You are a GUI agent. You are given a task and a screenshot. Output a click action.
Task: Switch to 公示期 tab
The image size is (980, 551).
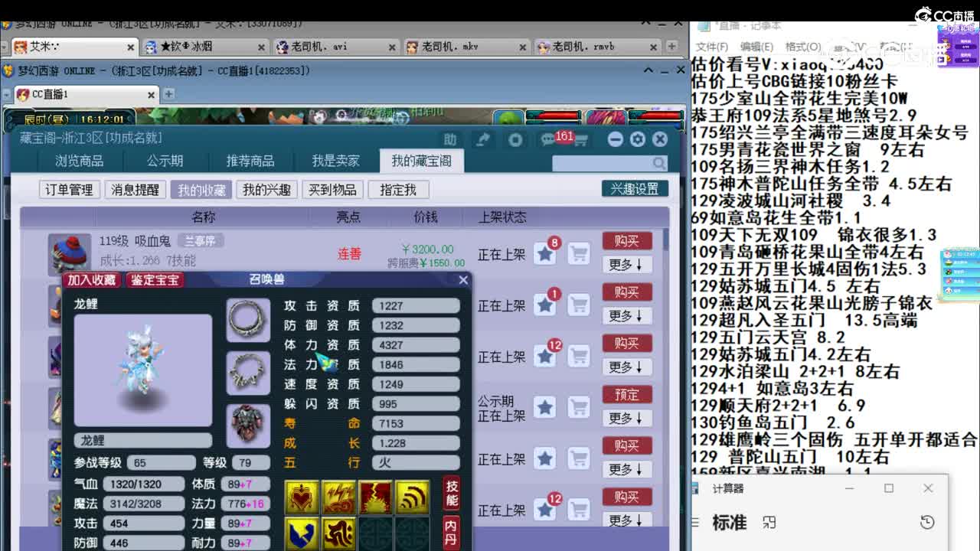165,161
